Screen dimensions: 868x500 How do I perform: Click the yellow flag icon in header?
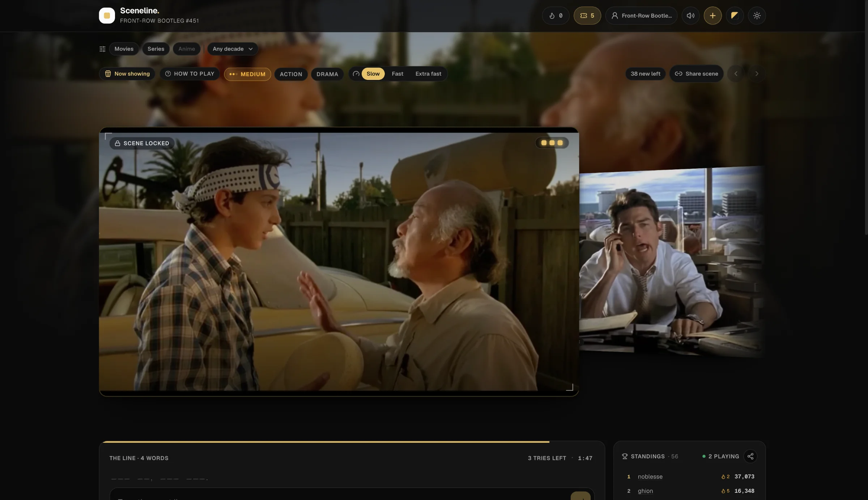click(x=735, y=16)
